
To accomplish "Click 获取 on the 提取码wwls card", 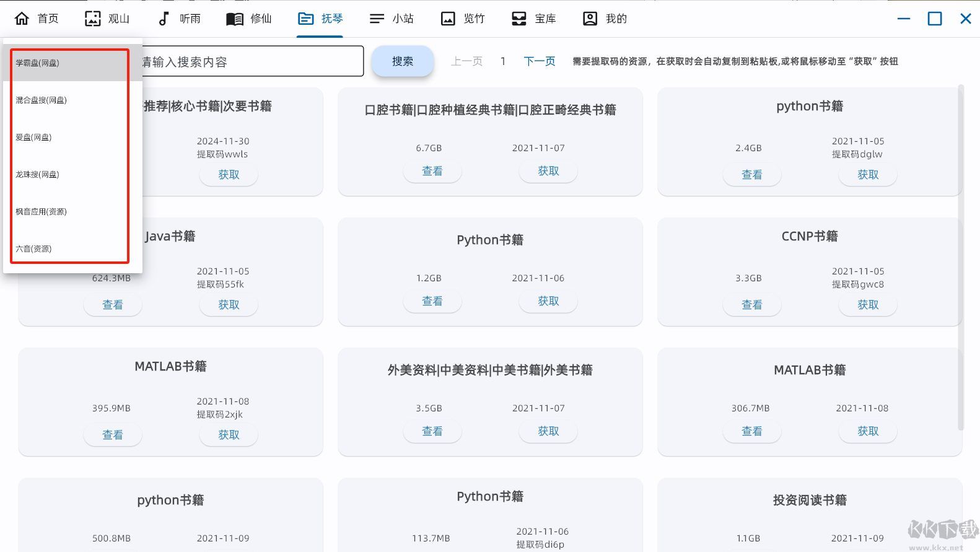I will click(x=229, y=175).
